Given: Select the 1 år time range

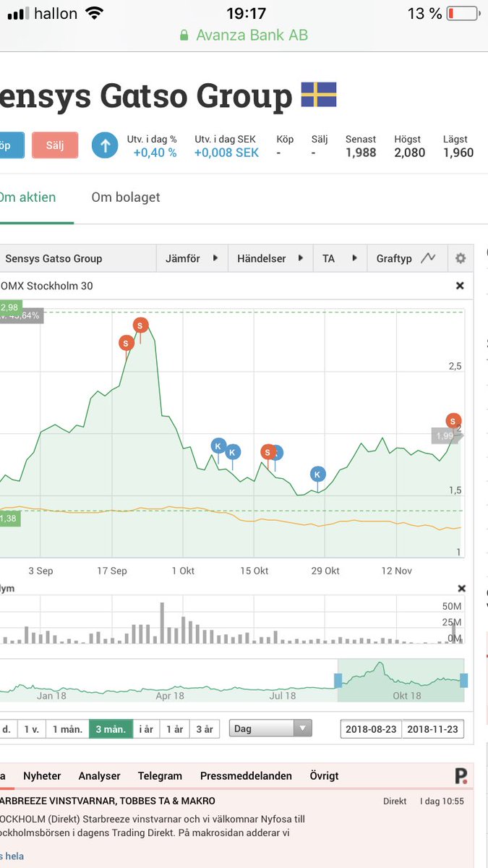Looking at the screenshot, I should pos(174,728).
